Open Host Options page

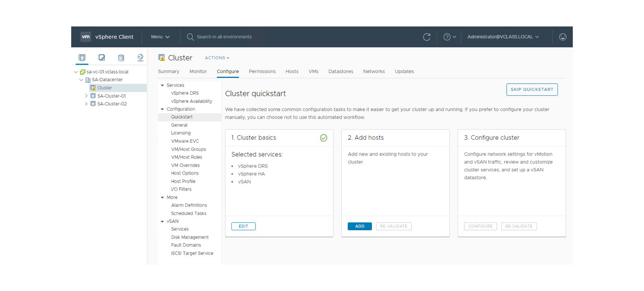[185, 173]
